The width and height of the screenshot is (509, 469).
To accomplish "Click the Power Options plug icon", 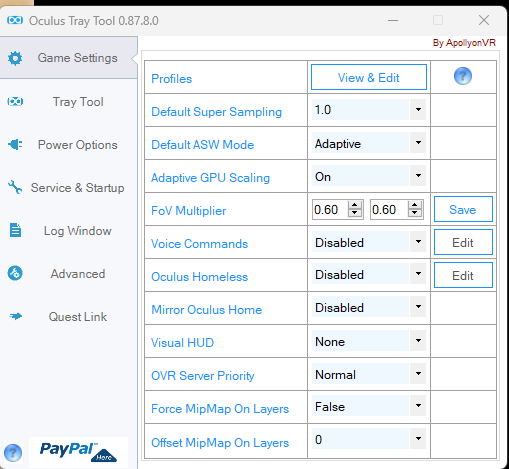I will coord(15,145).
